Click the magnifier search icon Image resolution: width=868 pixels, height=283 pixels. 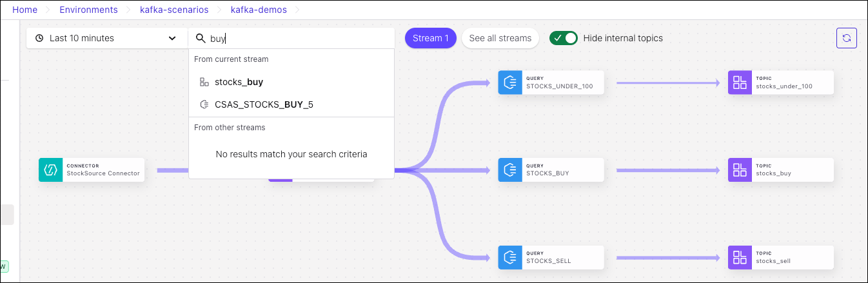[x=201, y=38]
